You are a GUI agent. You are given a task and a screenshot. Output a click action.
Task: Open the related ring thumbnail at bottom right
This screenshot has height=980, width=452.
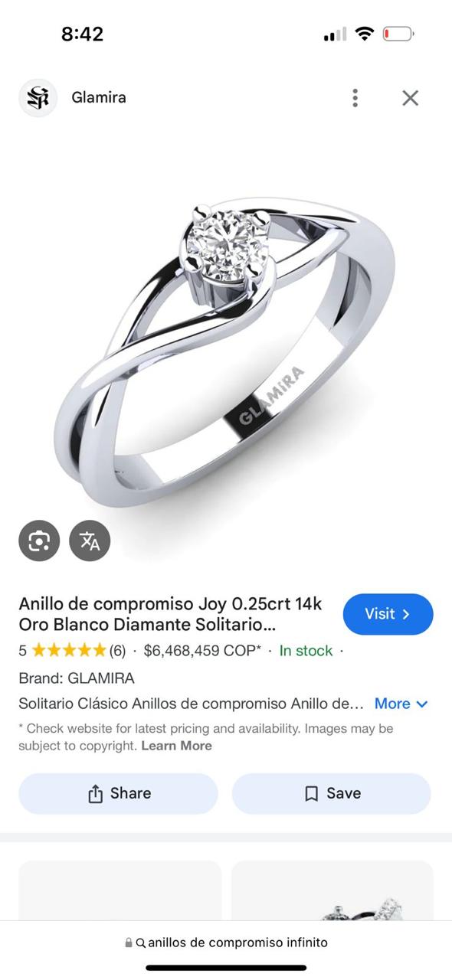[x=332, y=890]
